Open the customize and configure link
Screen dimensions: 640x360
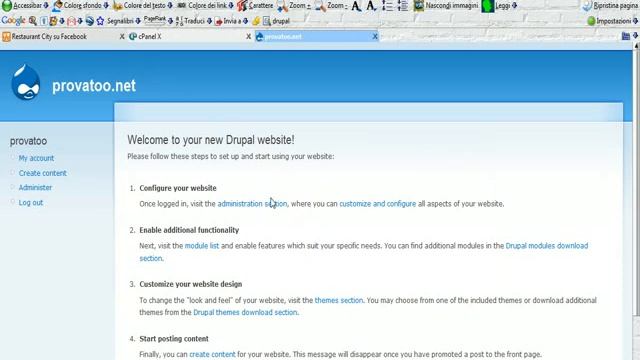pyautogui.click(x=378, y=204)
